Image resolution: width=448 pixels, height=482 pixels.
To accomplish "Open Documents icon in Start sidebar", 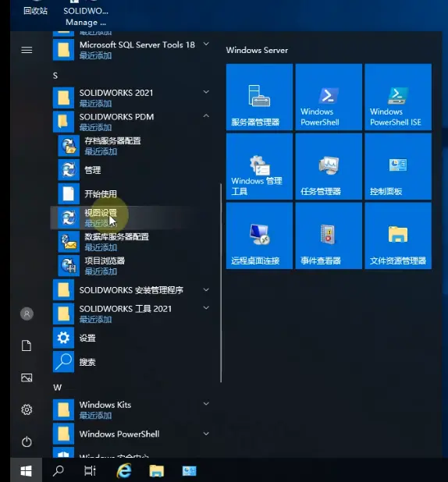I will [27, 346].
